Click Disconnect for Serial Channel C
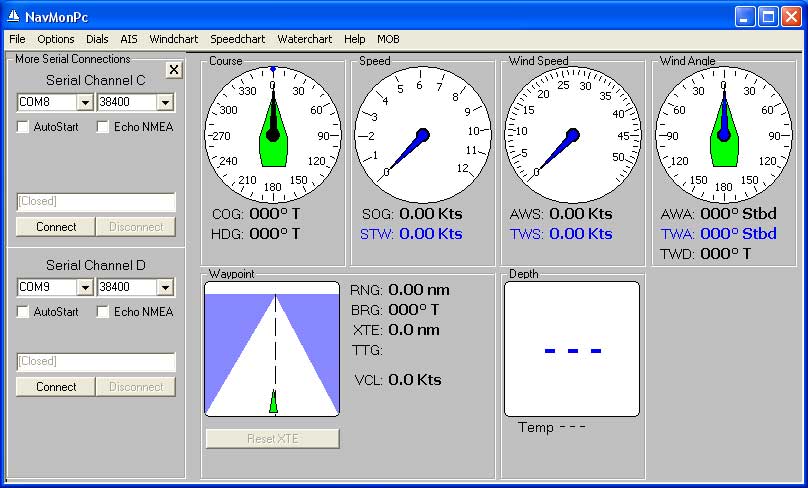Viewport: 808px width, 488px height. (x=136, y=227)
